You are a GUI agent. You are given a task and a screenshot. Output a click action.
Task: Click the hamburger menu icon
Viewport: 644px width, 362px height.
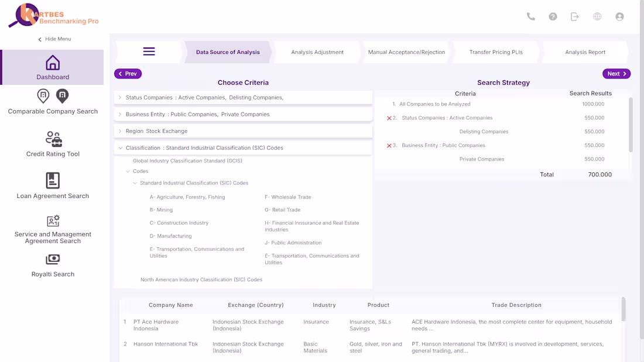tap(149, 52)
